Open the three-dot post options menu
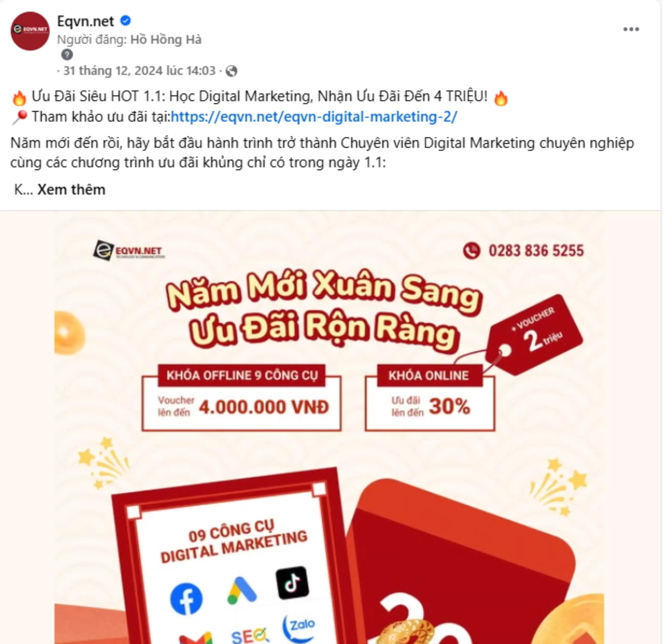The width and height of the screenshot is (664, 644). point(631,30)
